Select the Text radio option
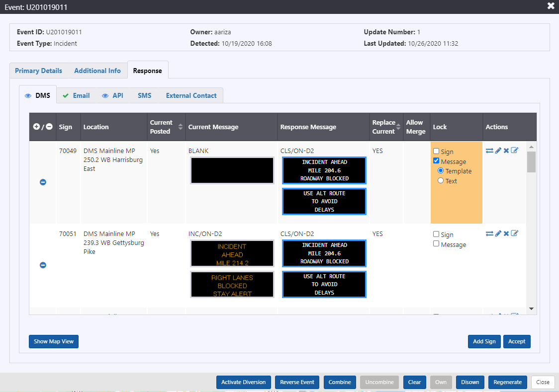 tap(441, 180)
